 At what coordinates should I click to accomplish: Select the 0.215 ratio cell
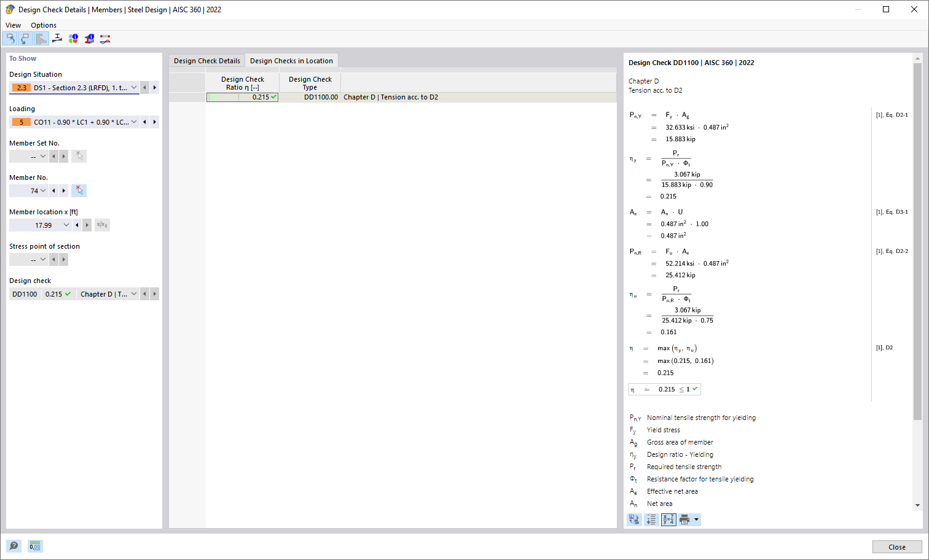coord(243,97)
